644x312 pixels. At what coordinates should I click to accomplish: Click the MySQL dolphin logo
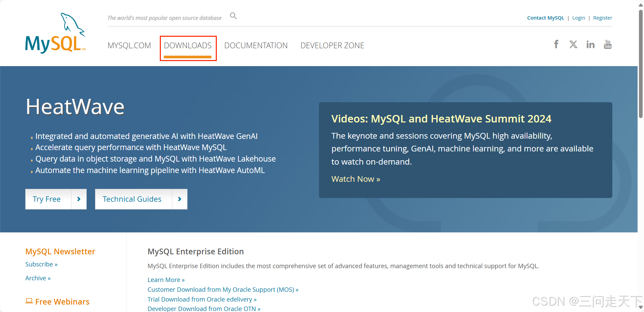[55, 33]
